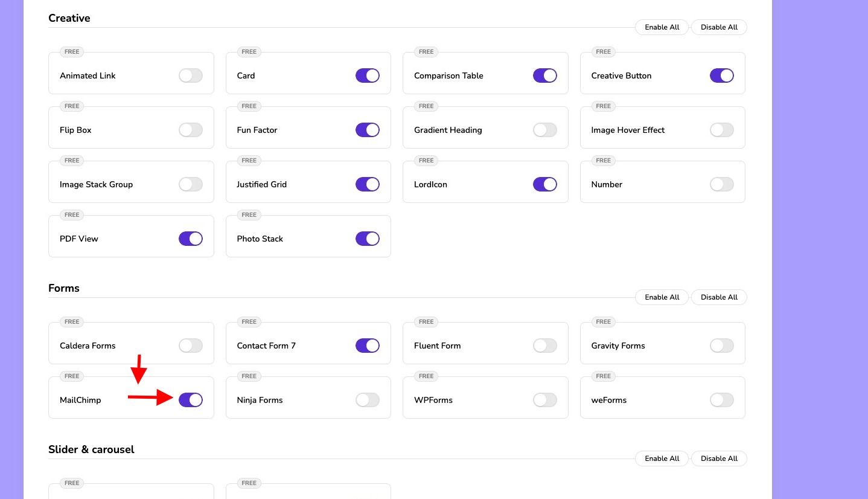Click Enable All for Slider & carousel
The image size is (868, 499).
(662, 459)
